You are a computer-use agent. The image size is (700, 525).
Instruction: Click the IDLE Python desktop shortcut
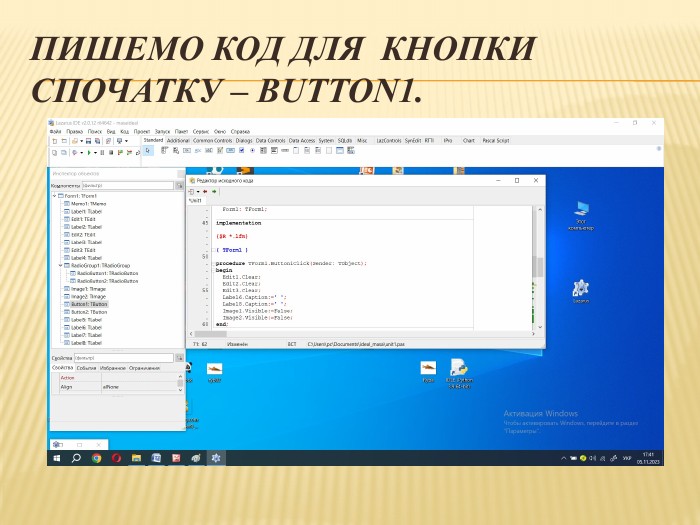tap(459, 373)
